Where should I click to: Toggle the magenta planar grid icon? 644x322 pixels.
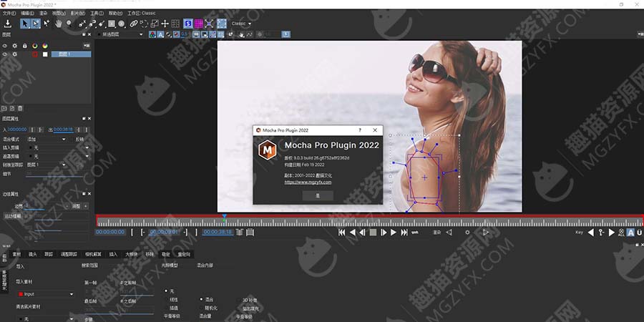(198, 24)
